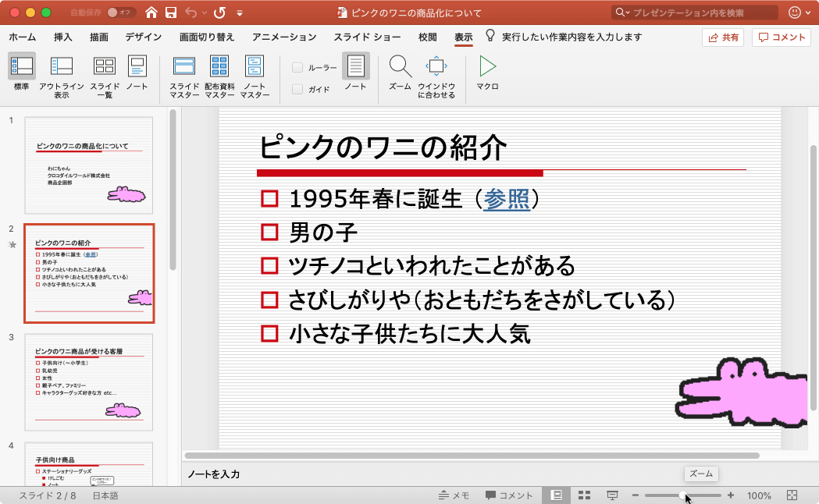Click the zoom in plus button
This screenshot has height=504, width=819.
tap(730, 495)
